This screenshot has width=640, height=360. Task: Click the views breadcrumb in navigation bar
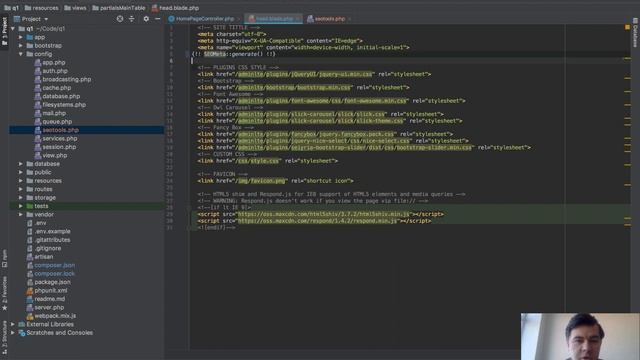point(75,8)
